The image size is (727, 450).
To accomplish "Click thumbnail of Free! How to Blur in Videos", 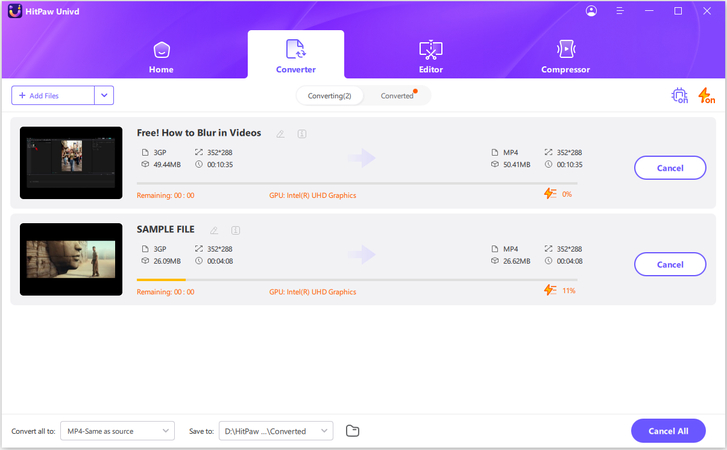I will pyautogui.click(x=71, y=163).
